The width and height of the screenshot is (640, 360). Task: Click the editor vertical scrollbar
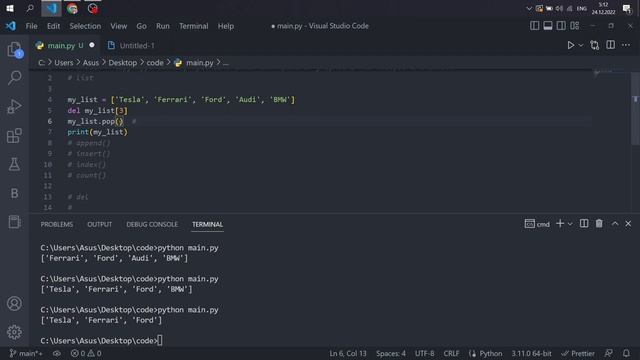[635, 108]
